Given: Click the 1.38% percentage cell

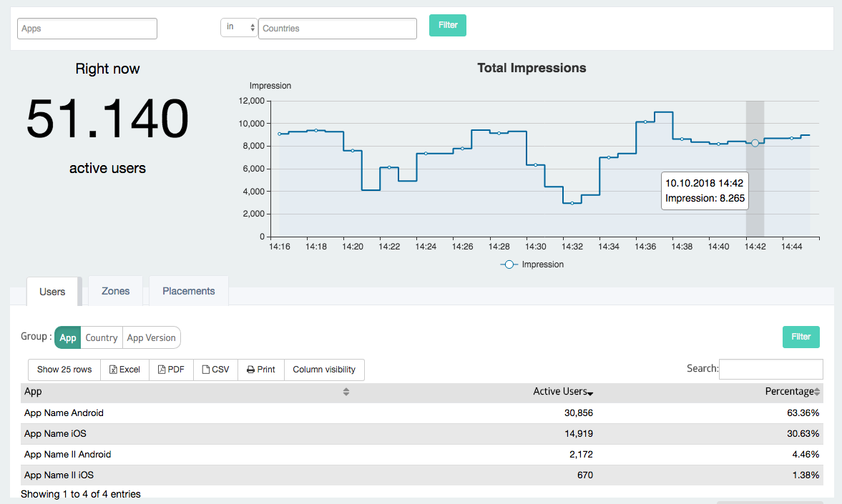Looking at the screenshot, I should pyautogui.click(x=806, y=475).
